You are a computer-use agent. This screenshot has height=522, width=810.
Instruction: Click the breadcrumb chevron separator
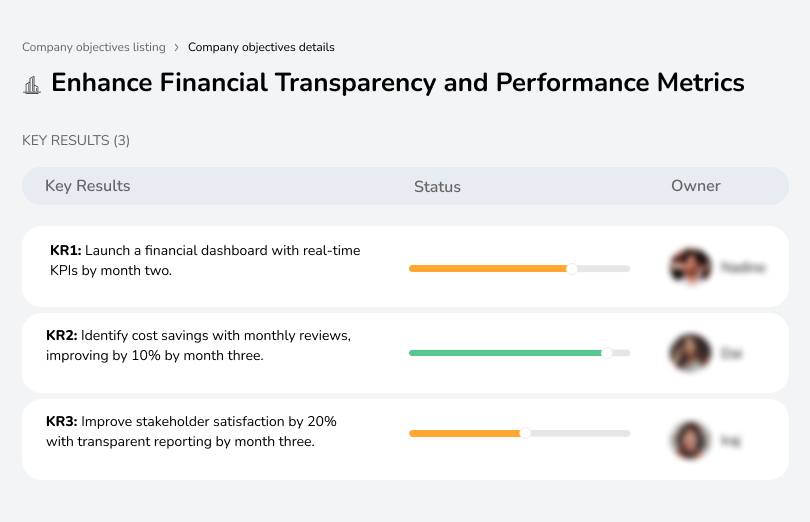coord(177,48)
